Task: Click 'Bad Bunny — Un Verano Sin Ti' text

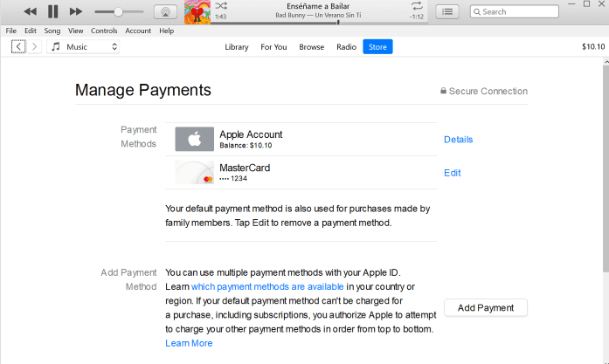Action: (x=318, y=15)
